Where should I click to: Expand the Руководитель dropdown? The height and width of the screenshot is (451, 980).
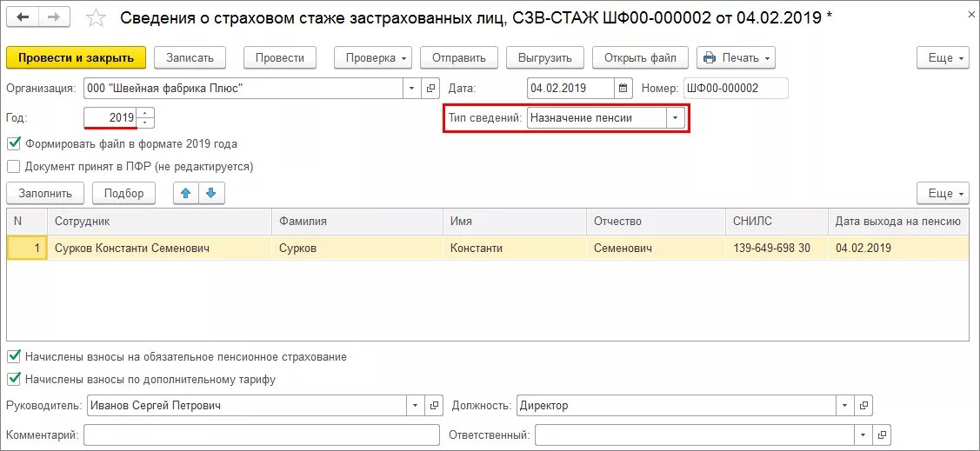416,406
